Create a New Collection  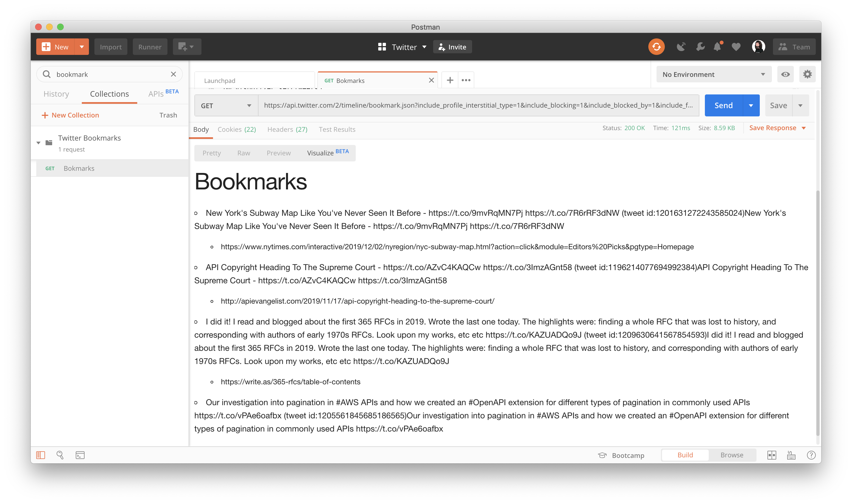(70, 115)
